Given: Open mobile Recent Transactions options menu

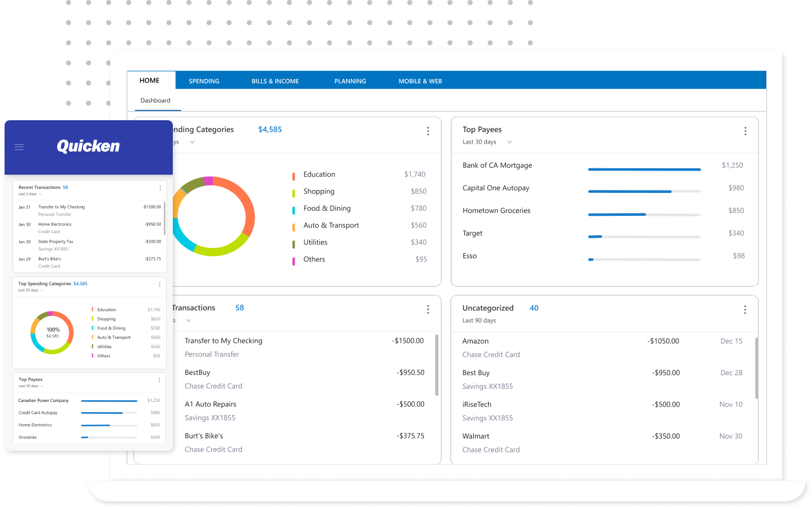Looking at the screenshot, I should point(160,188).
